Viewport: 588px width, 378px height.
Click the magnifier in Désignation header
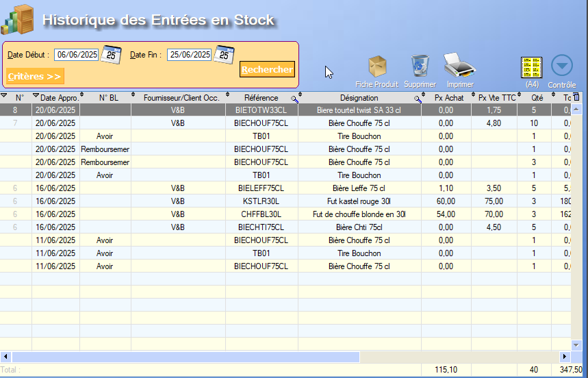coord(418,99)
